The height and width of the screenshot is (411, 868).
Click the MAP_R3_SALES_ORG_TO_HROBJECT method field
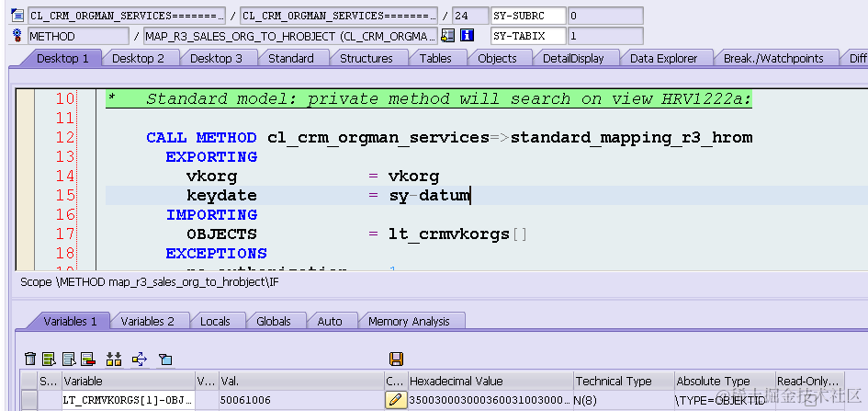[x=290, y=37]
